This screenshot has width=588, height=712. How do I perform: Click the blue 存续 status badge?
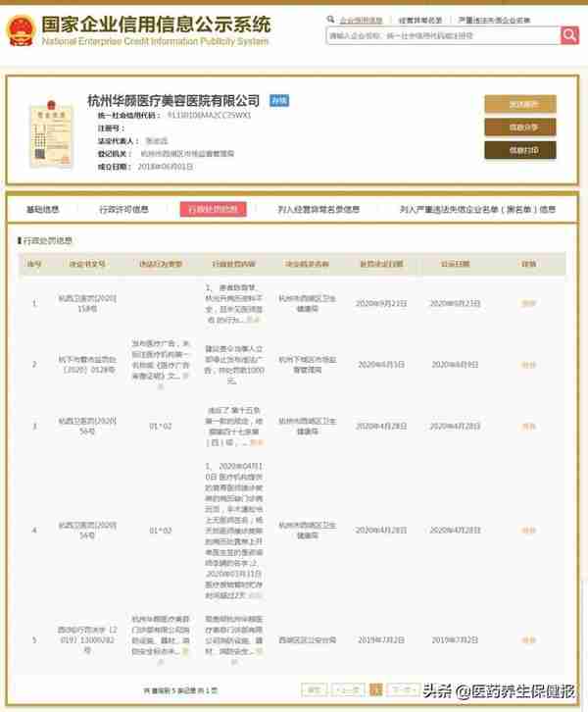point(279,100)
